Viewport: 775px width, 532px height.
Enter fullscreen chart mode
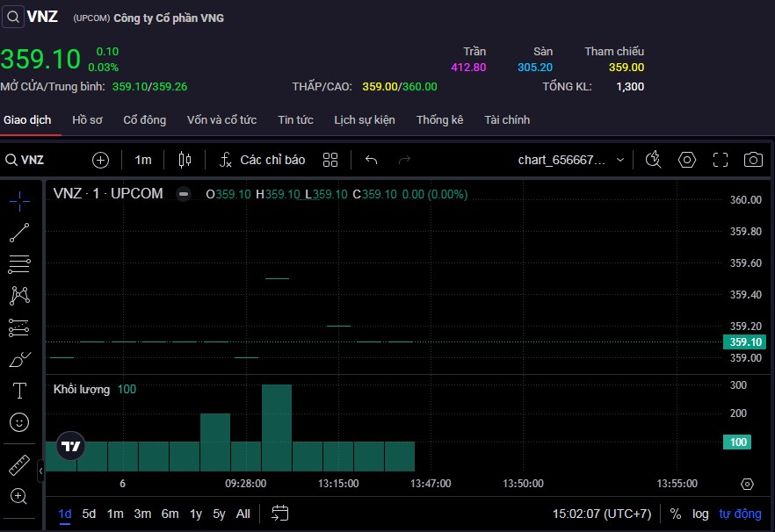[721, 160]
